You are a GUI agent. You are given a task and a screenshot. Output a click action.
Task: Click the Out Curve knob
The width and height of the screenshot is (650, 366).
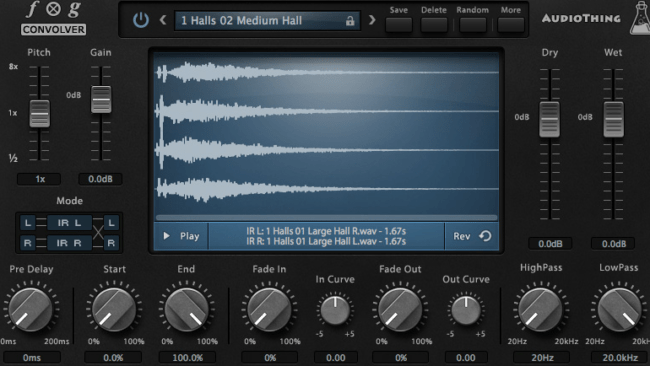coord(466,310)
